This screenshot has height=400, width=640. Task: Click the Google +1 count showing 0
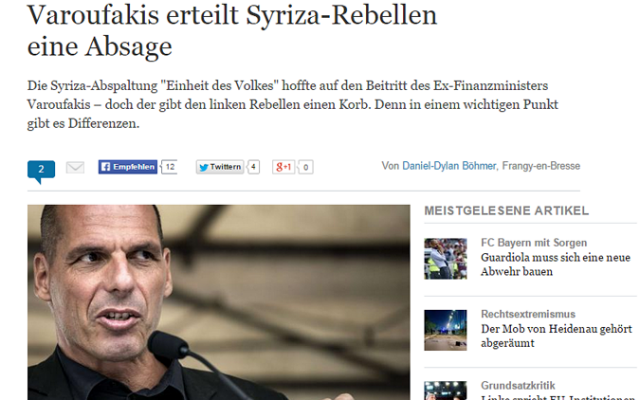[x=306, y=167]
